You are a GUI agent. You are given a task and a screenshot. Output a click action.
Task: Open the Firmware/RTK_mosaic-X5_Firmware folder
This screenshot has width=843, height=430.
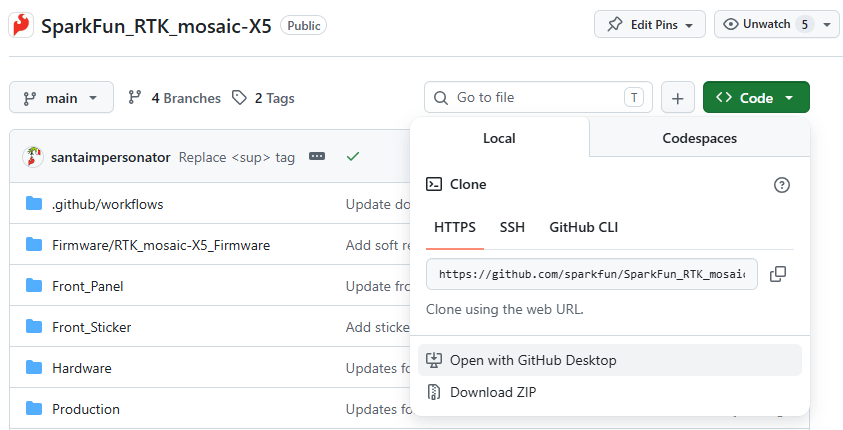[x=161, y=245]
